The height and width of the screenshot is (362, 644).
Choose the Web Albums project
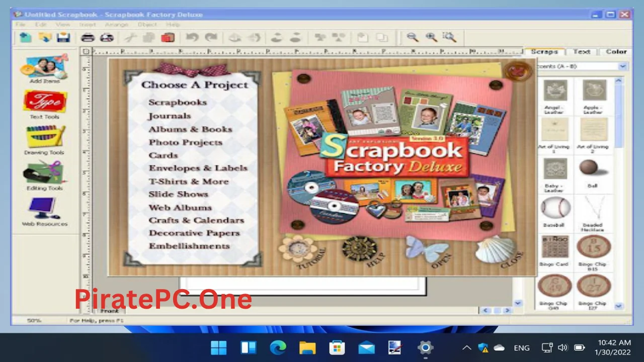[180, 207]
